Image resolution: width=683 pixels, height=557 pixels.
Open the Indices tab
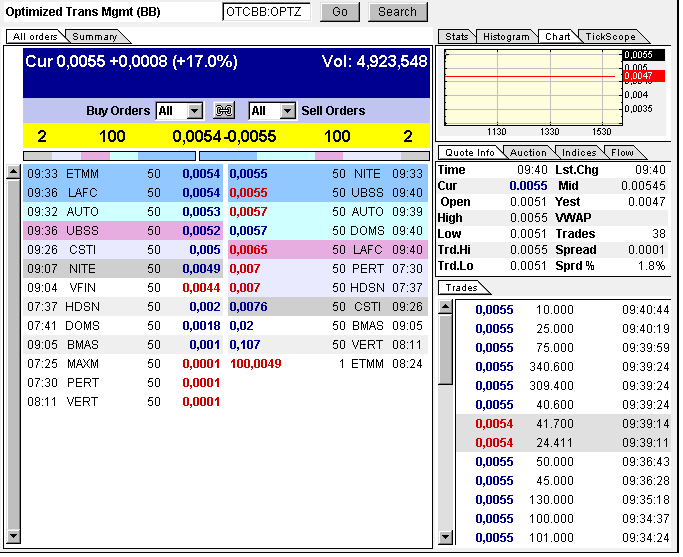[x=579, y=153]
